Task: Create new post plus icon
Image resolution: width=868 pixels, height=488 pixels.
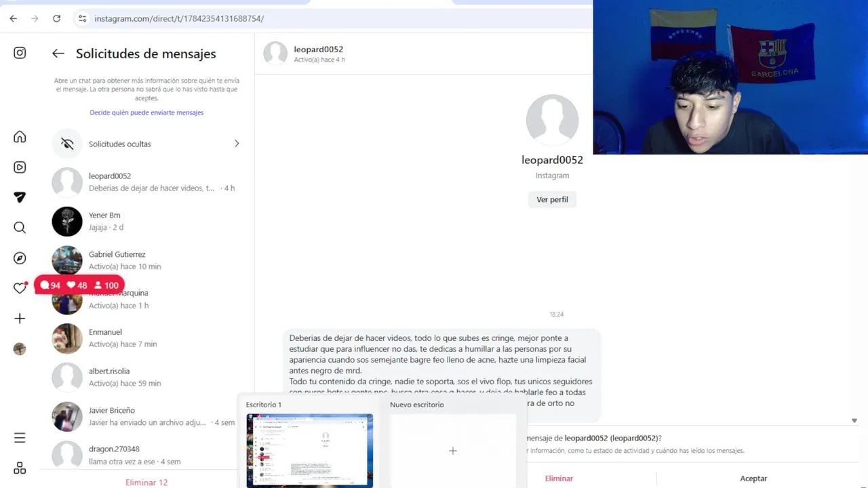Action: (x=20, y=319)
